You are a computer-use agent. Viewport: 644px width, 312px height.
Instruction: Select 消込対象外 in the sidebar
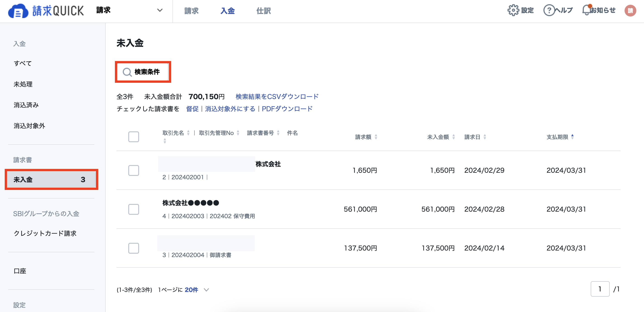click(29, 126)
